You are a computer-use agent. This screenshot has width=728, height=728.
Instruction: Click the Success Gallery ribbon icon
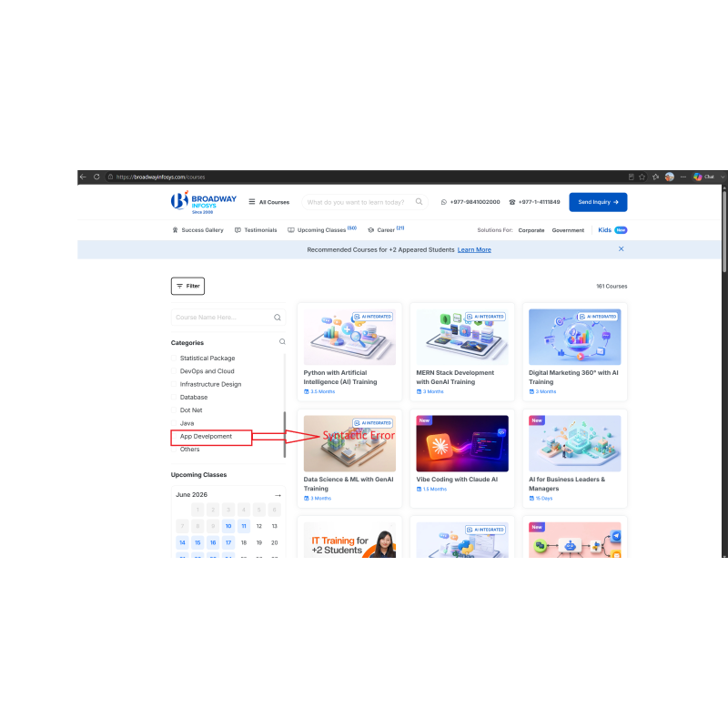click(175, 230)
